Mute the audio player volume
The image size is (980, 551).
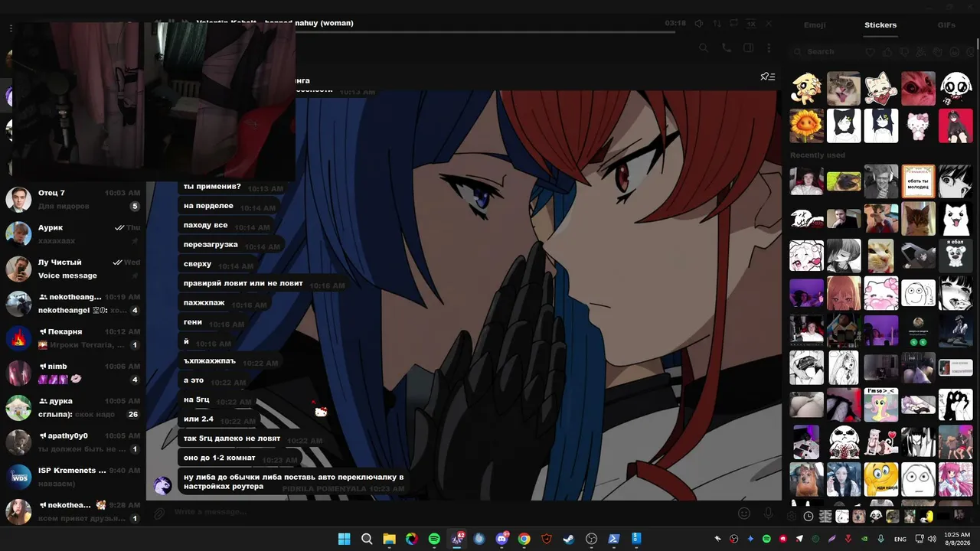(699, 24)
